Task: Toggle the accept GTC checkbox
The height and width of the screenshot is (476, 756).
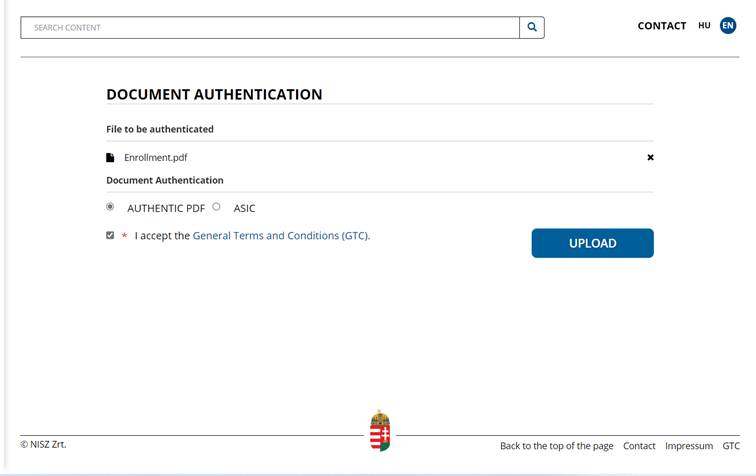Action: pos(110,235)
